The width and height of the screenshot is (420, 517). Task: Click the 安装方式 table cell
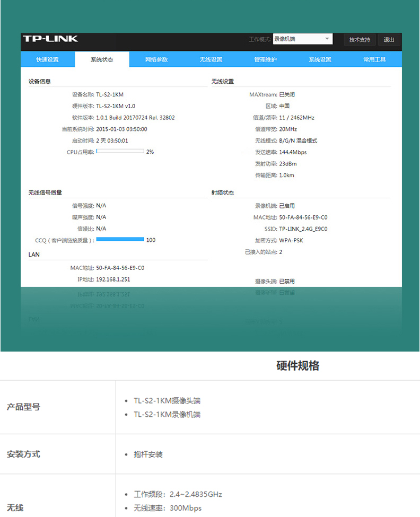(58, 454)
